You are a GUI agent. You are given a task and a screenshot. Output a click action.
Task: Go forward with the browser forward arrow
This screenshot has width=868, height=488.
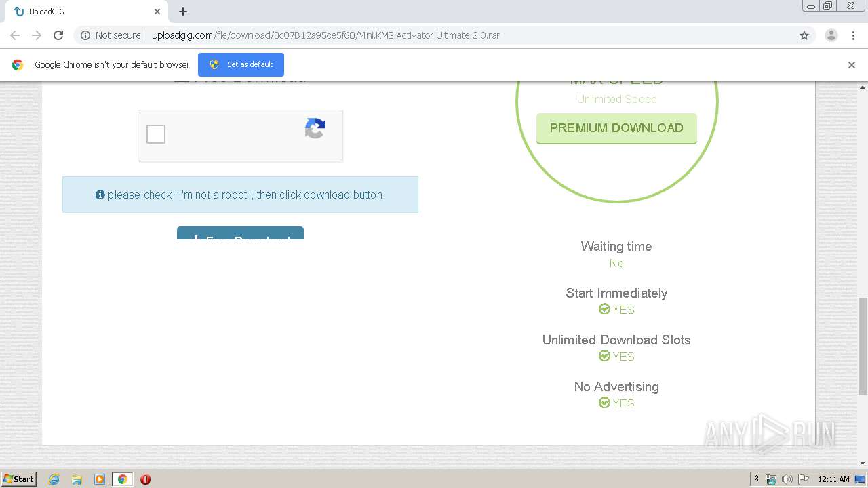[x=37, y=35]
